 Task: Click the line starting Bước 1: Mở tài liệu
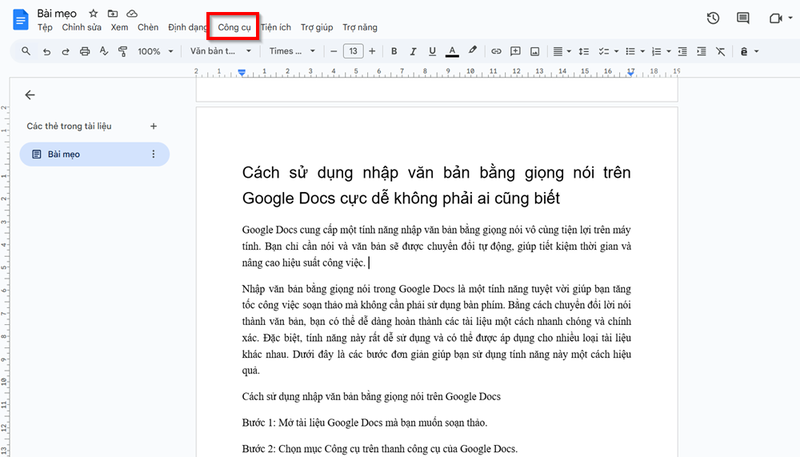pyautogui.click(x=364, y=423)
